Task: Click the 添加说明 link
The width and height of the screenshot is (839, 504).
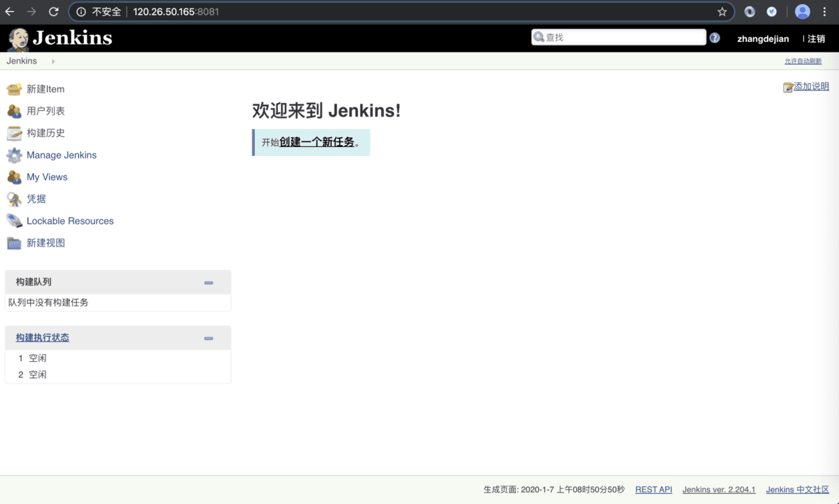Action: coord(811,87)
